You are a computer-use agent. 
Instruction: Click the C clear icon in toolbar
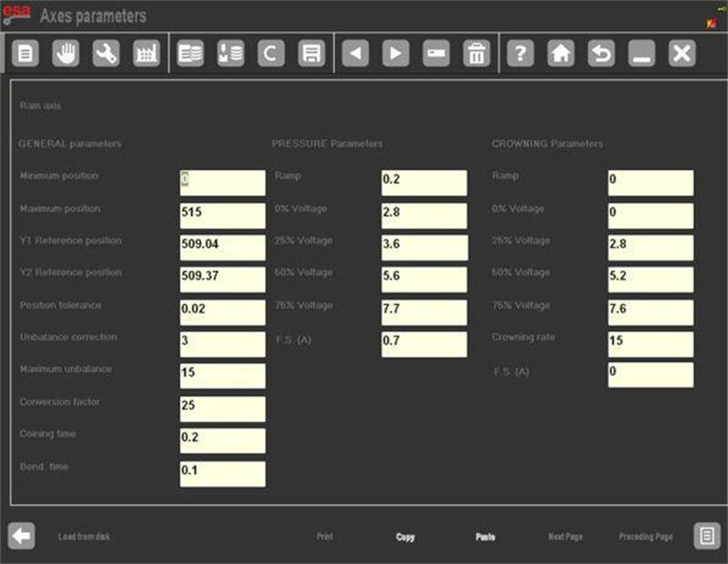click(x=270, y=54)
